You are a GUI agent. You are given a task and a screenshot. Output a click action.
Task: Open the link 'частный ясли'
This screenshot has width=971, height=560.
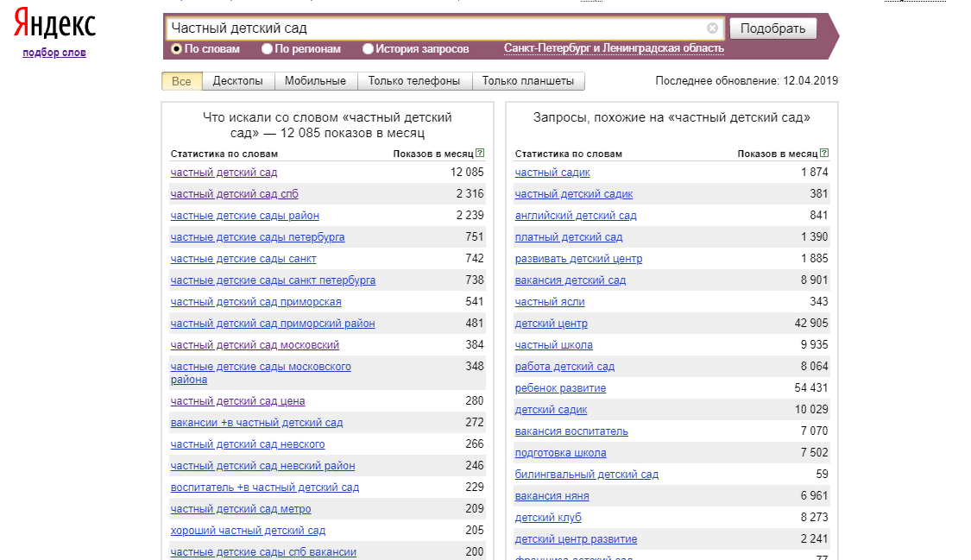pyautogui.click(x=550, y=302)
